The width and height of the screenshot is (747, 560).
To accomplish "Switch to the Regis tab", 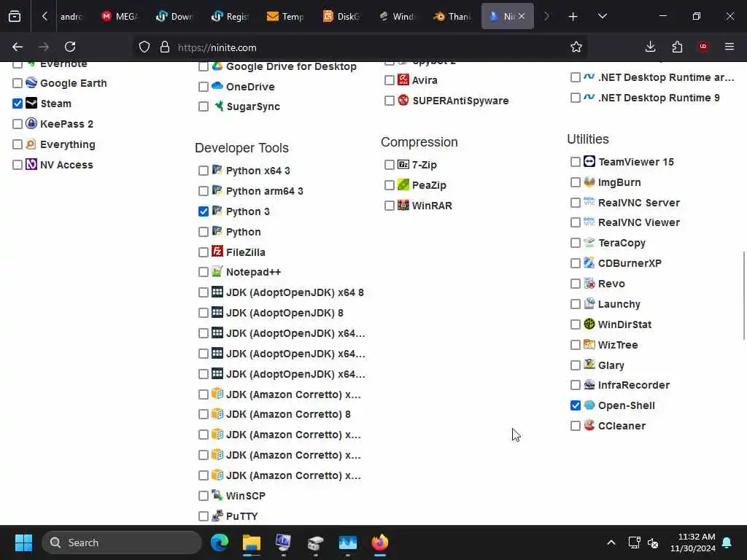I will pyautogui.click(x=230, y=16).
